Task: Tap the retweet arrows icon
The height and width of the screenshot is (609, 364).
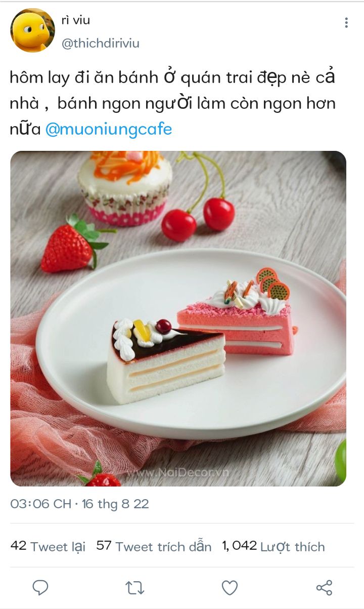Action: [x=135, y=588]
